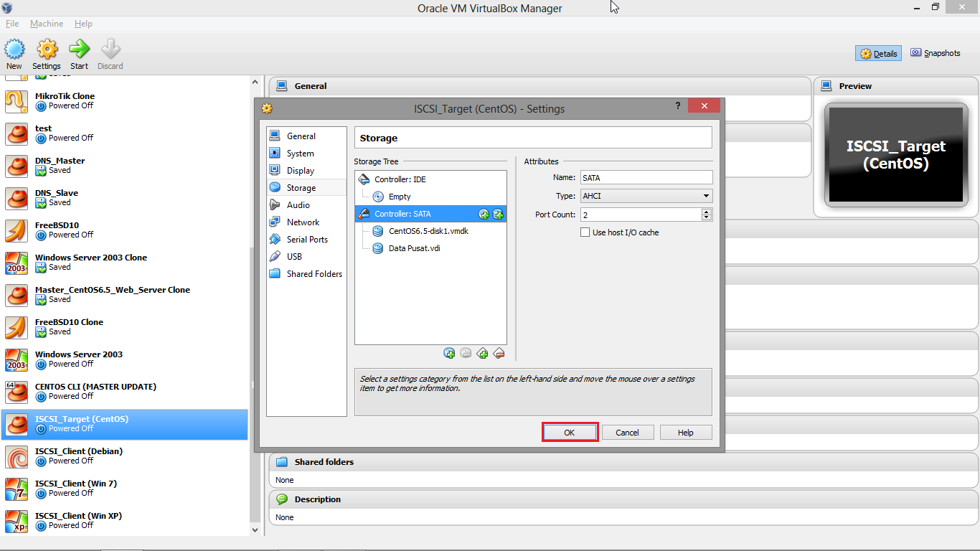Select Serial Ports settings category
The height and width of the screenshot is (551, 980).
tap(306, 240)
